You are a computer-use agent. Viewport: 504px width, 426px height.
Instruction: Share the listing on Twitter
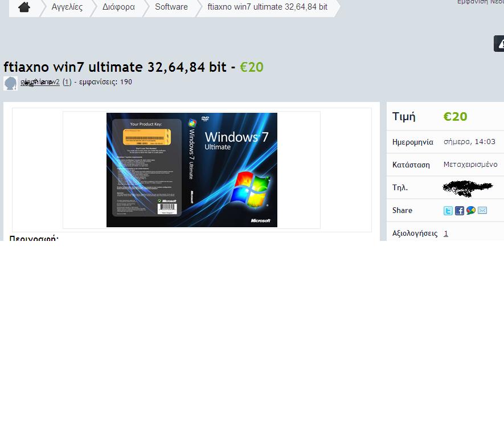(448, 211)
